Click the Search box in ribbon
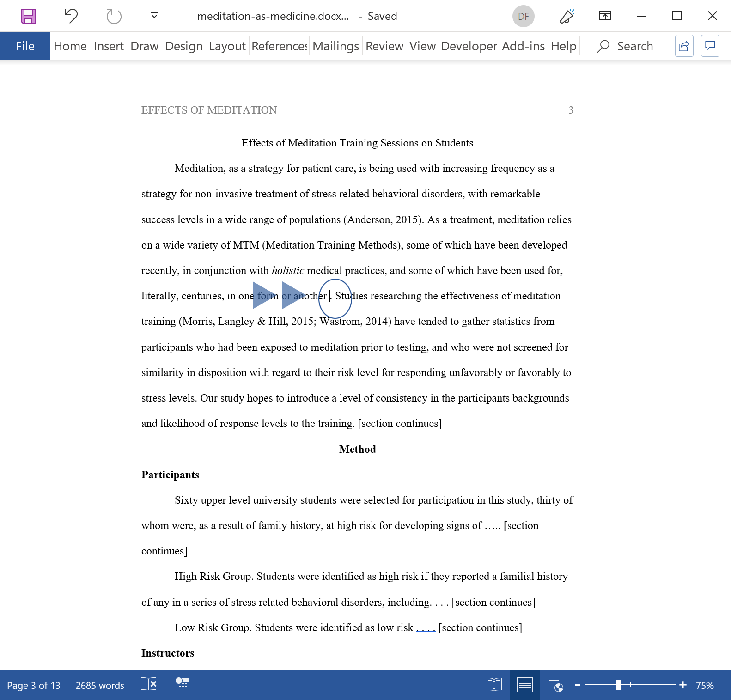Screen dimensions: 731x700 [x=625, y=46]
